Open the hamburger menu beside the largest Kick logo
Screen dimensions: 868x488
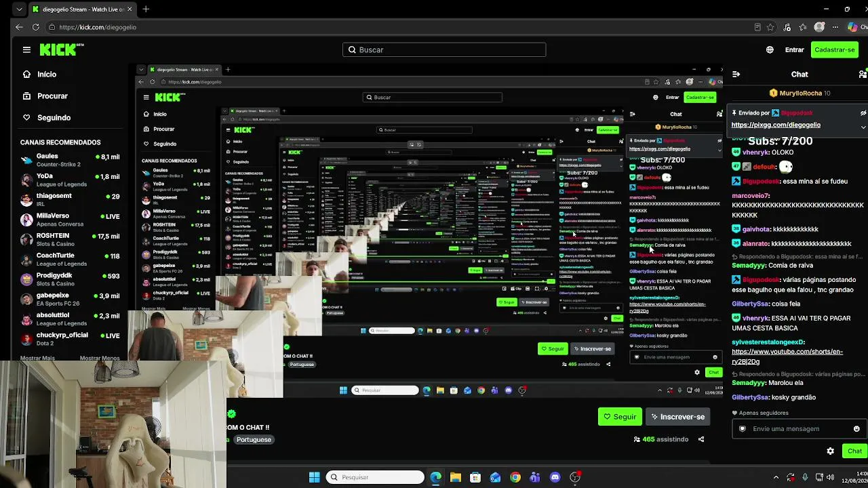(26, 49)
